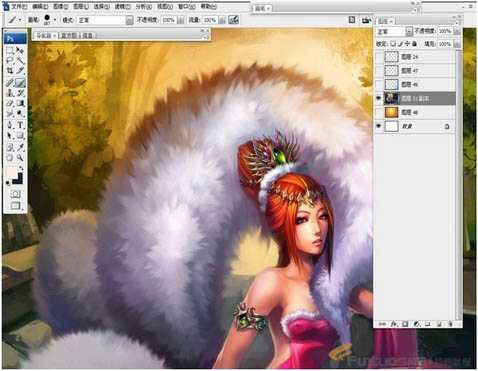Switch to the Histogram (直方图) tab
The width and height of the screenshot is (478, 371).
click(69, 35)
